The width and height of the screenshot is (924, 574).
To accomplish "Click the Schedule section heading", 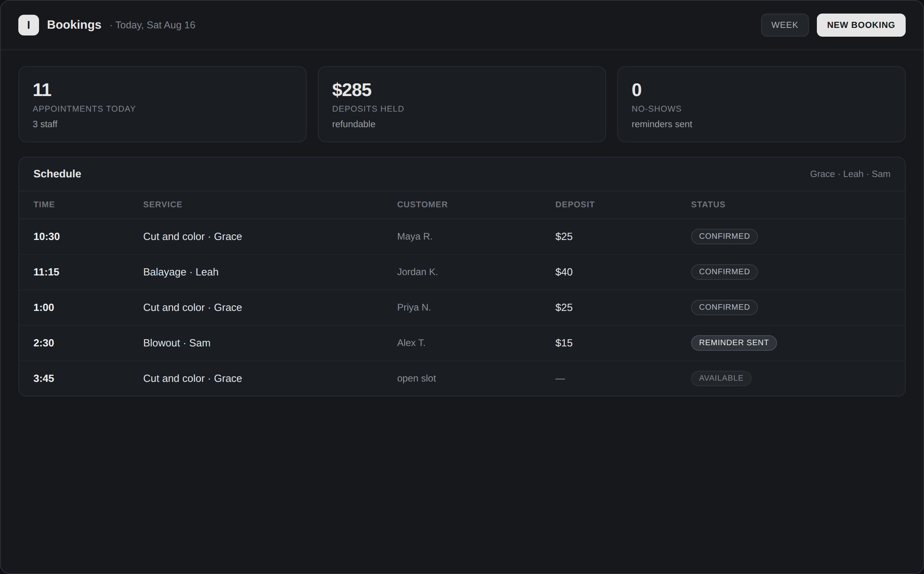I will tap(57, 174).
